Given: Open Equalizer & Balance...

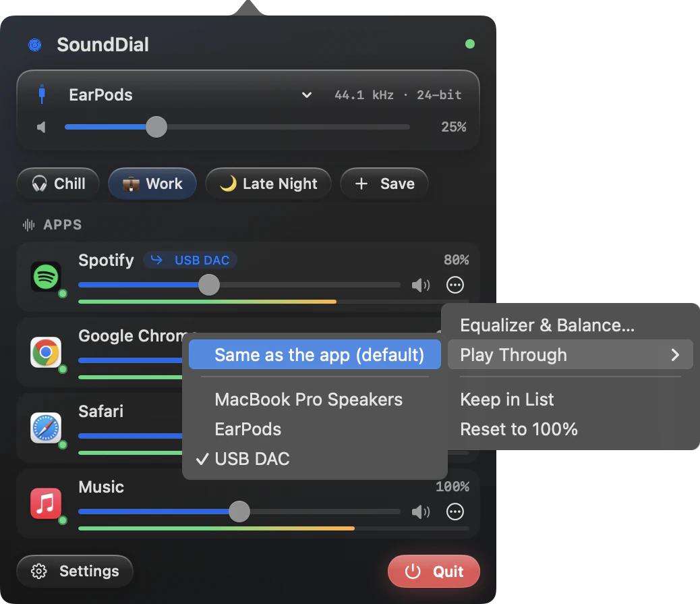Looking at the screenshot, I should point(570,325).
